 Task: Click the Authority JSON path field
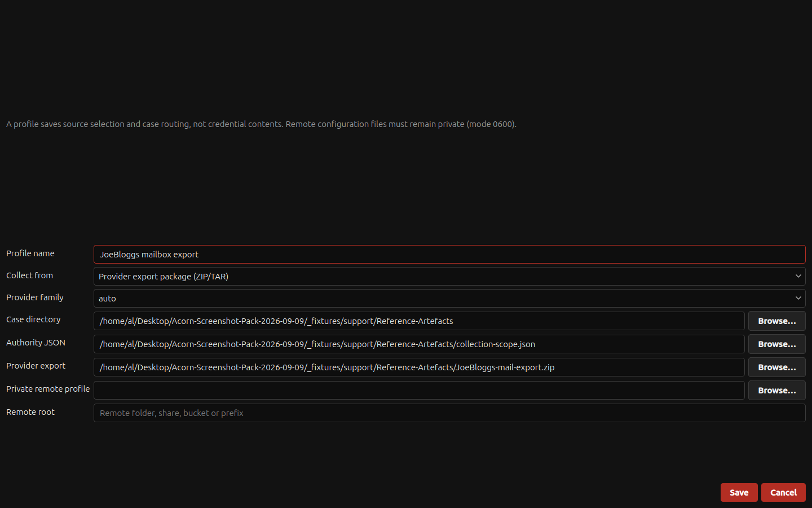419,344
